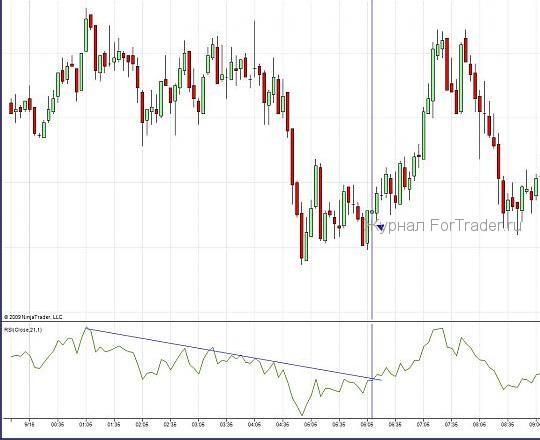Click the lowest point of the RSI line
The height and width of the screenshot is (440, 540).
pyautogui.click(x=302, y=415)
